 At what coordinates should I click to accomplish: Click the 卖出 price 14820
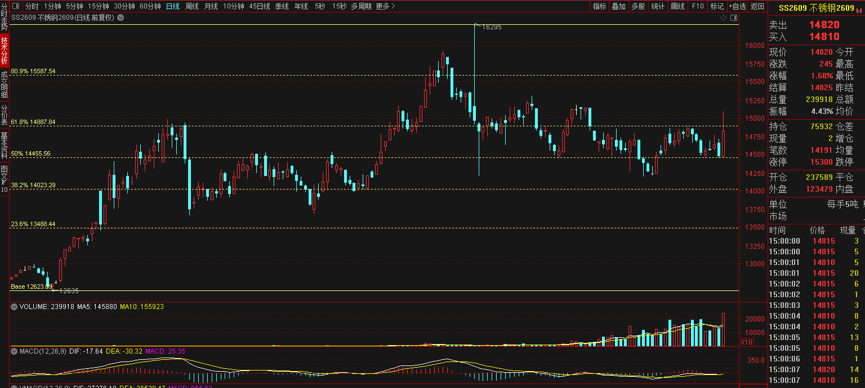click(x=824, y=25)
